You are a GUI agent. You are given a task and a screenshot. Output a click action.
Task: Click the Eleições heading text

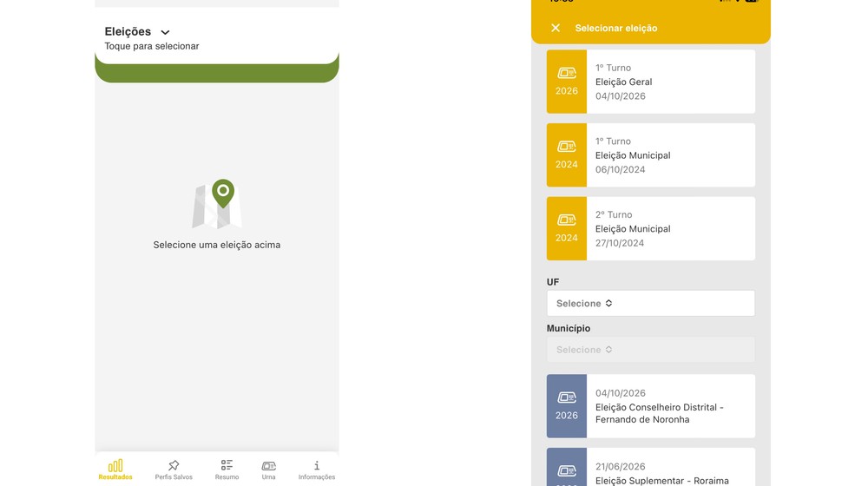click(x=128, y=31)
